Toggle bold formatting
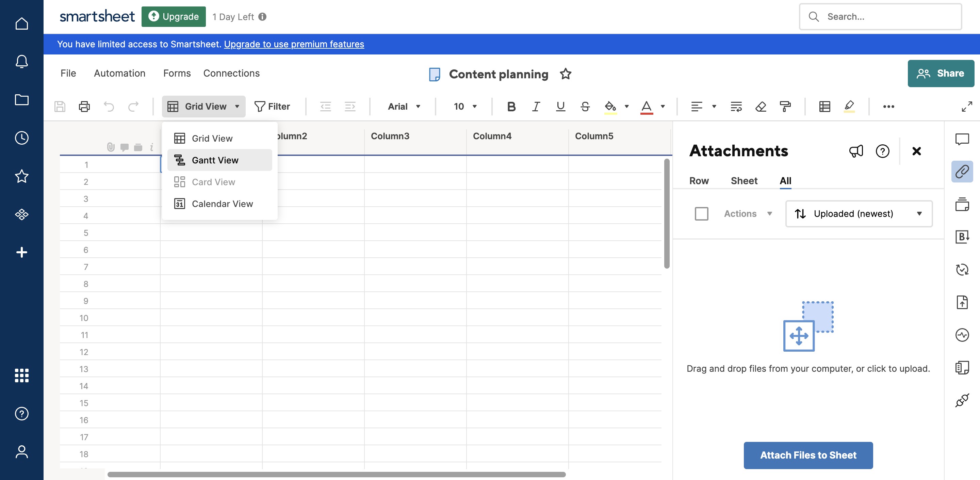The image size is (980, 480). (511, 107)
